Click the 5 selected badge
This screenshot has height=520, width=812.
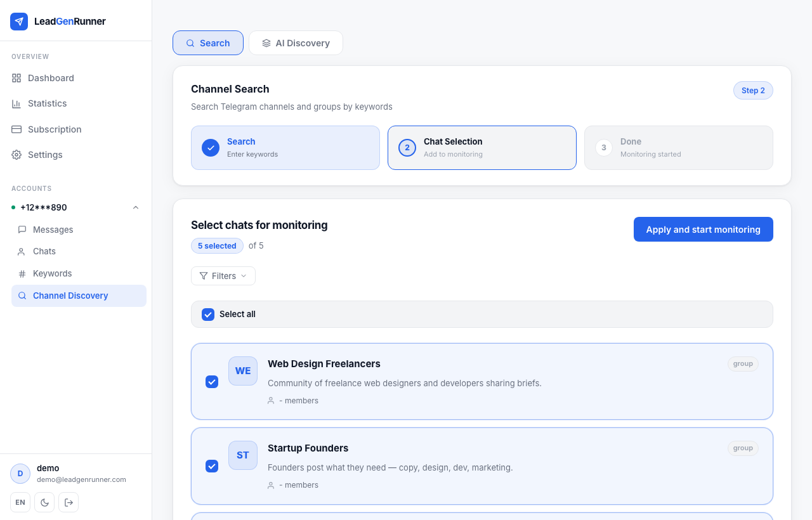[217, 246]
